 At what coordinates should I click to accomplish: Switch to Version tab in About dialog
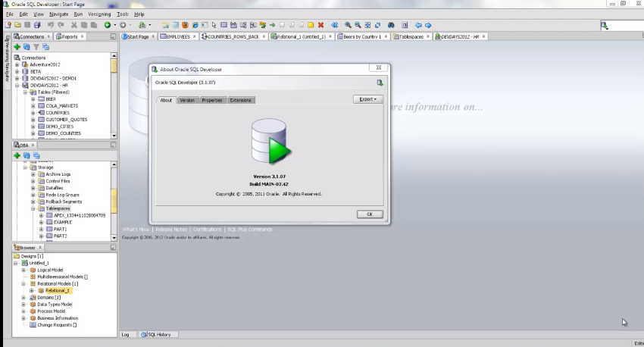coord(187,100)
